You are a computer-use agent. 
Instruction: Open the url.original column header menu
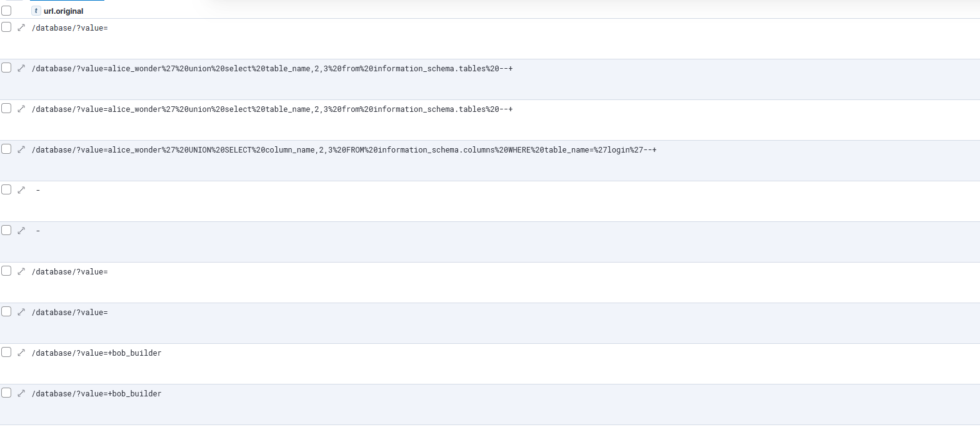point(63,11)
